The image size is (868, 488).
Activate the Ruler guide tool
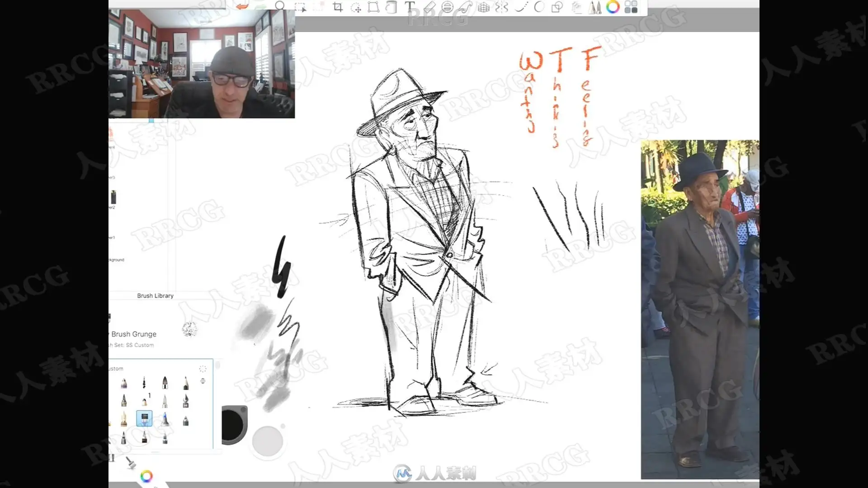coord(429,7)
